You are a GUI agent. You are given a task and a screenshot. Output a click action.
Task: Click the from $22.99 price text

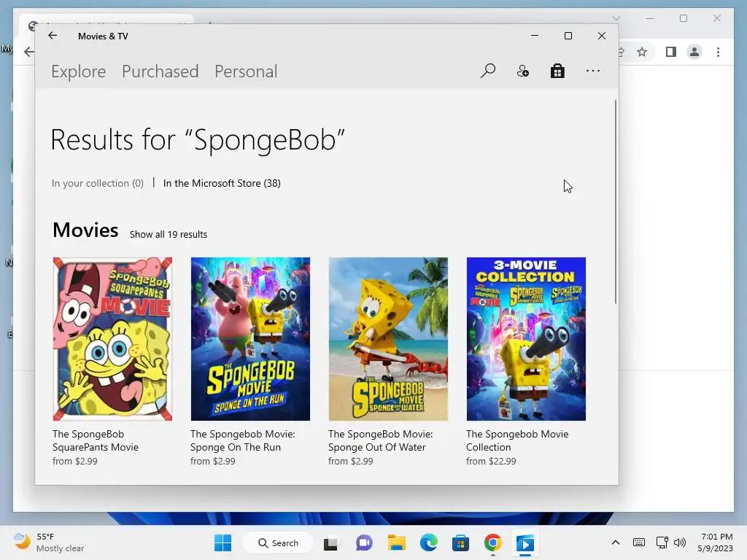click(x=491, y=461)
